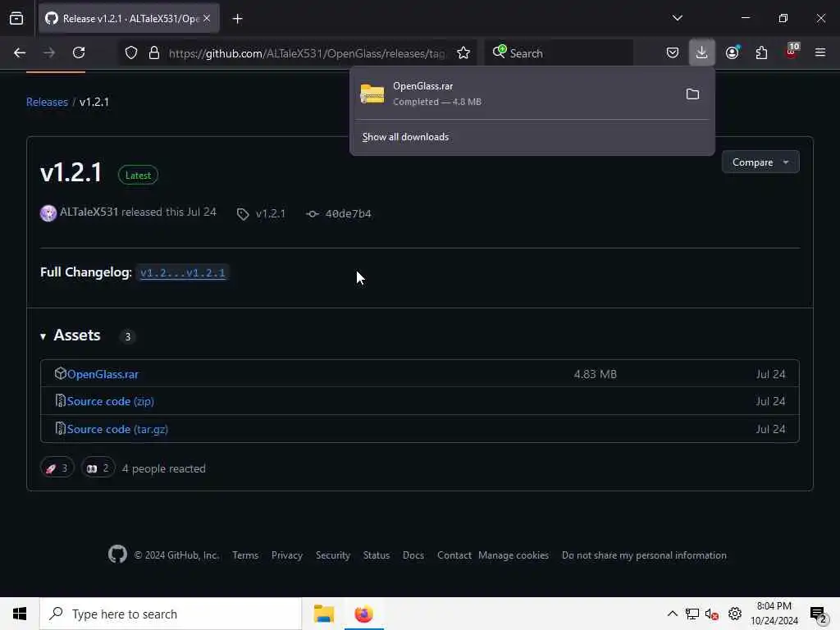The width and height of the screenshot is (840, 630).
Task: Click ALTaleX531 avatar image
Action: pos(48,212)
